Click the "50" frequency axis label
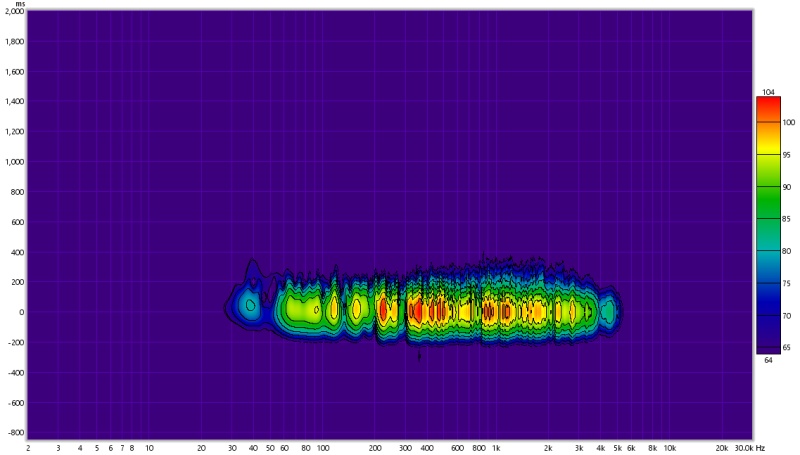The width and height of the screenshot is (800, 455). [x=270, y=448]
